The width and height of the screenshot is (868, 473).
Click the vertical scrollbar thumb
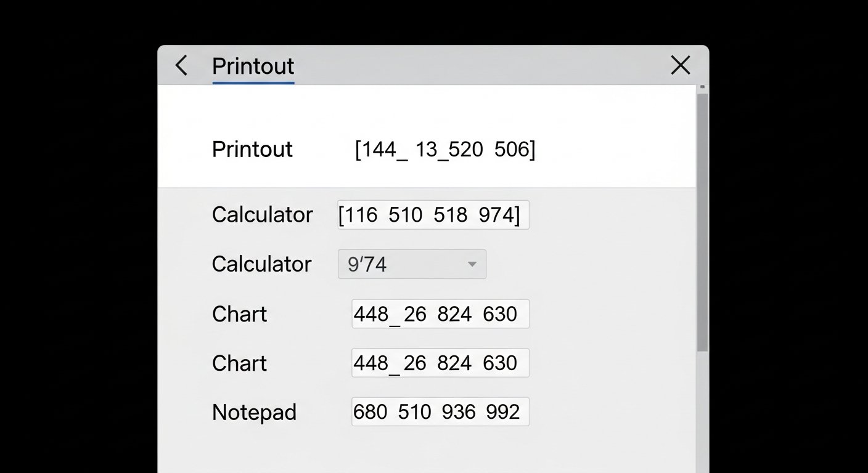(702, 222)
